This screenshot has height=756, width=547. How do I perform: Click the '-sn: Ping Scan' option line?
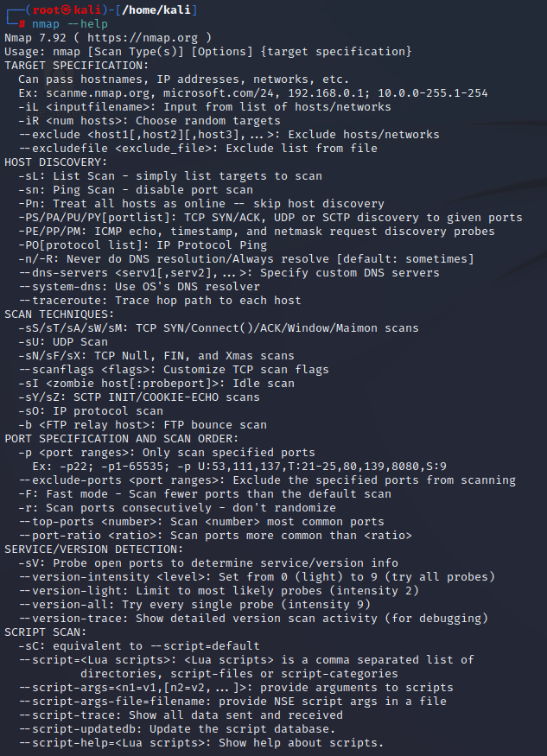pos(136,189)
